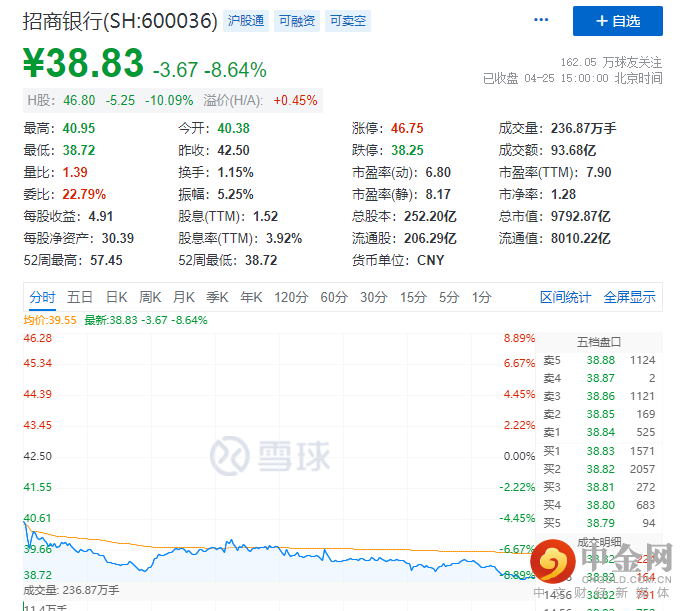Click the 买4 order row at 38.80

coord(599,505)
